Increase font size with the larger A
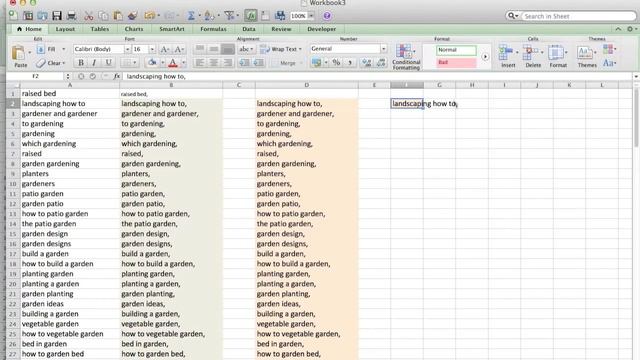 164,49
